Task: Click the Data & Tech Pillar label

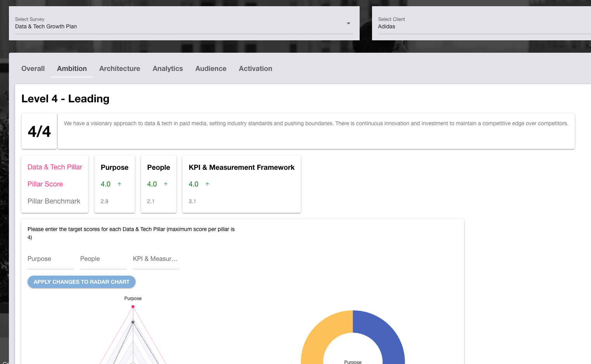Action: click(x=55, y=167)
